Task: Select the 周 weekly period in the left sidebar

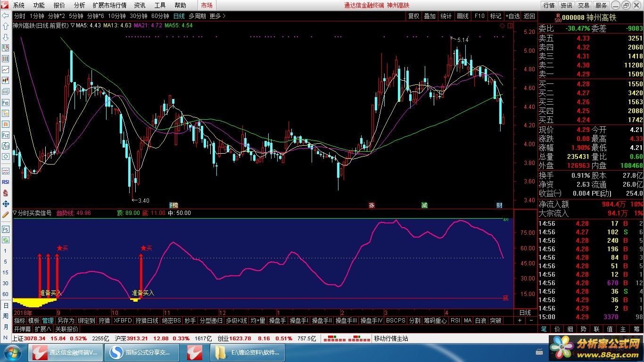Action: (x=6, y=316)
